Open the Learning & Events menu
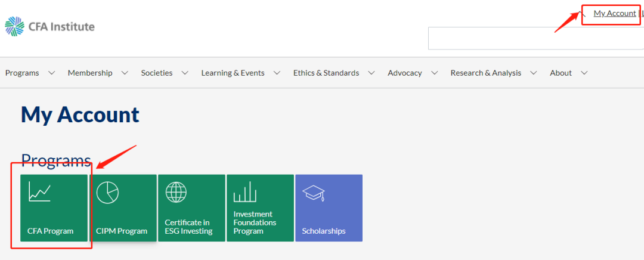 pyautogui.click(x=233, y=73)
